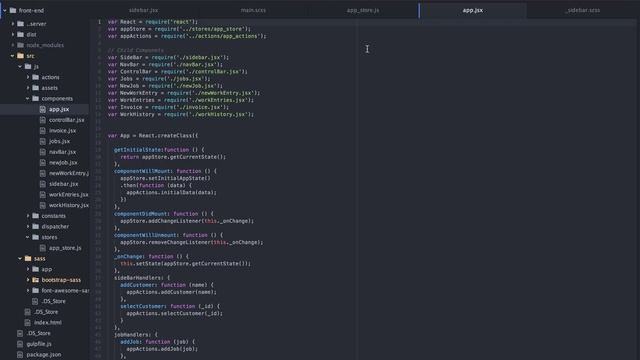This screenshot has width=640, height=360.
Task: Click the gulpfile.js file icon
Action: (20, 344)
